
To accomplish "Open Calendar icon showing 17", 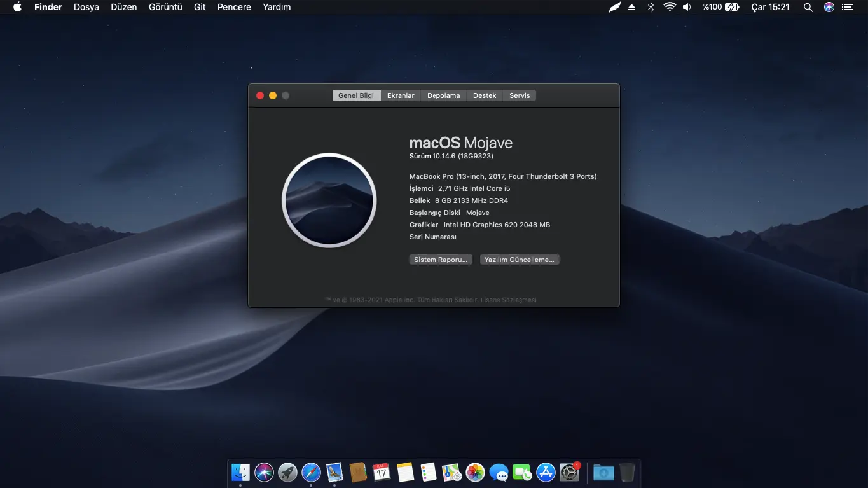I will pos(382,472).
